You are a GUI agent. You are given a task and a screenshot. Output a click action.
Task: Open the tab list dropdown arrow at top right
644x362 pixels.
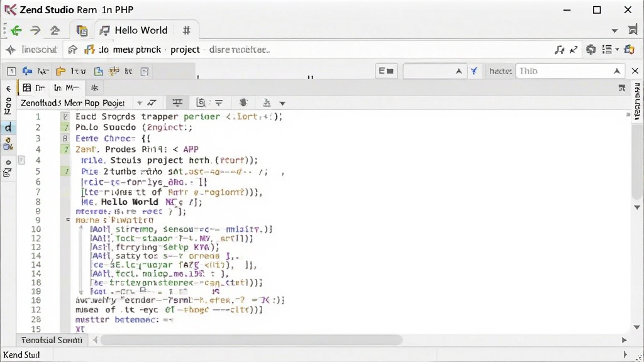point(614,31)
